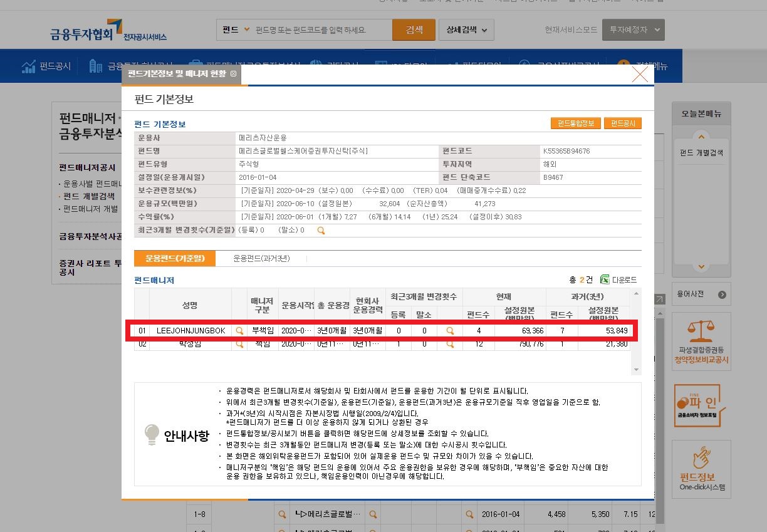Select 운용사별 펀드매니저 sidebar item
This screenshot has width=767, height=532.
click(x=91, y=184)
